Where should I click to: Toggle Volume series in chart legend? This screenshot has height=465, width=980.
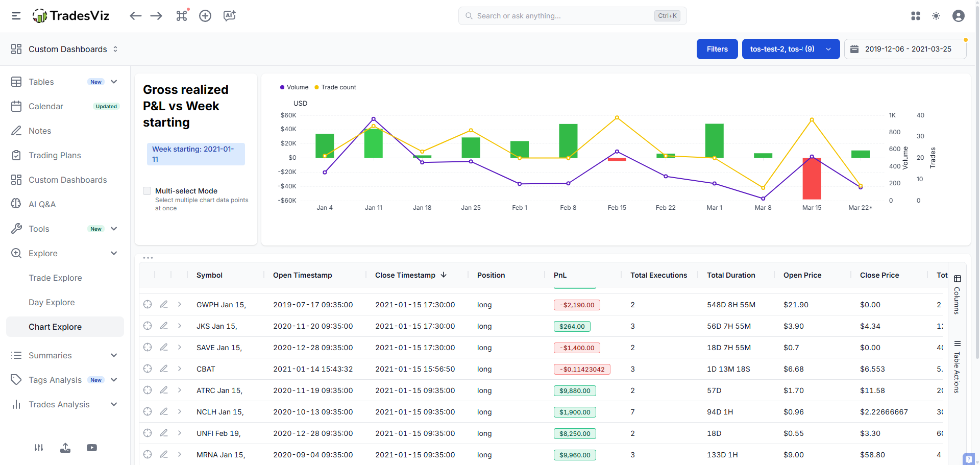(x=294, y=87)
